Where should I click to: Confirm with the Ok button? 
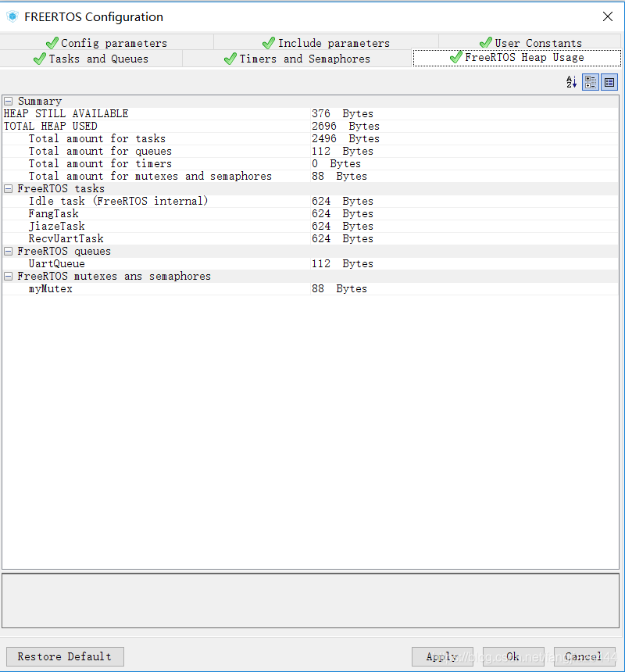[513, 656]
